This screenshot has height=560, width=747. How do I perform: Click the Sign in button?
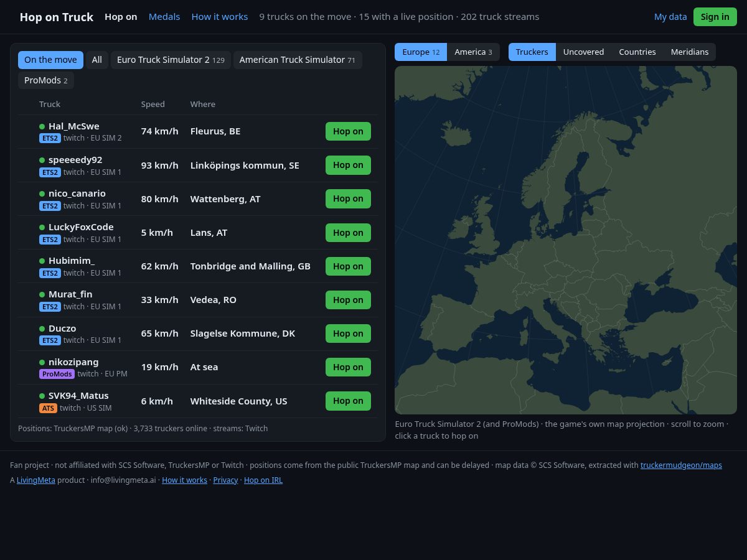pyautogui.click(x=715, y=17)
